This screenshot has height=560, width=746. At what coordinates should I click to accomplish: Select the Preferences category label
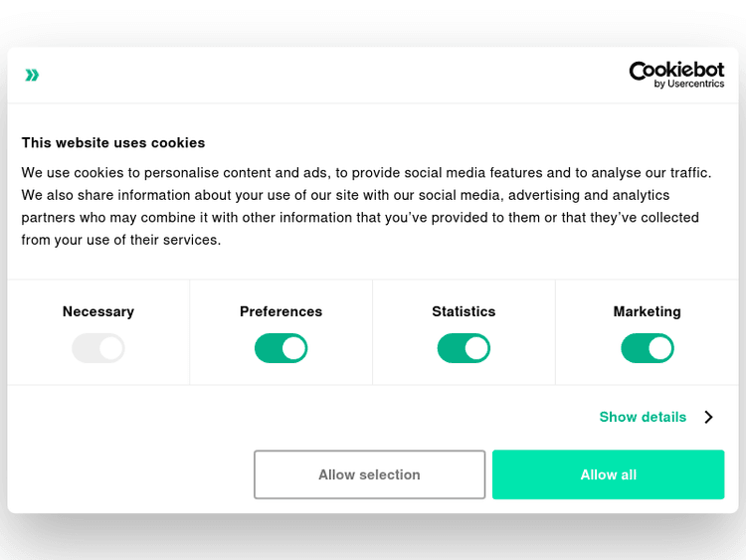pyautogui.click(x=281, y=311)
